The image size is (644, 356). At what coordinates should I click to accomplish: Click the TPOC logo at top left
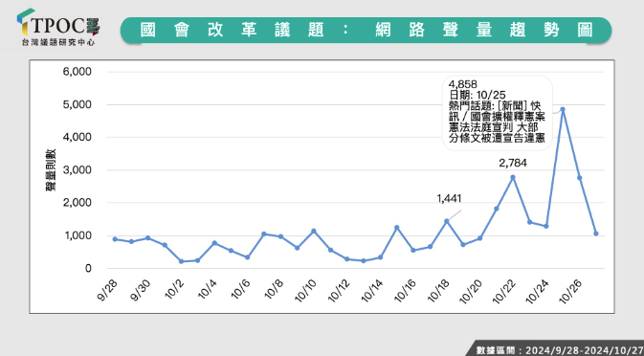[57, 27]
